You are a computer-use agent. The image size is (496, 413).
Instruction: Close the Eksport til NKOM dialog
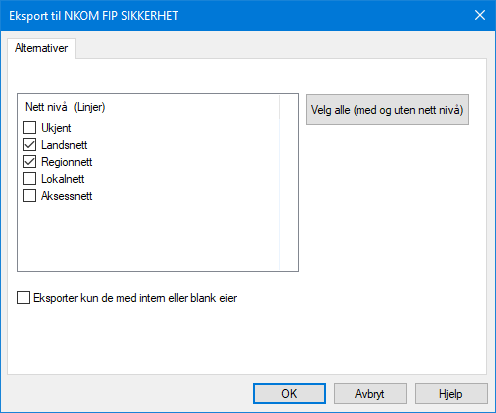tap(480, 15)
